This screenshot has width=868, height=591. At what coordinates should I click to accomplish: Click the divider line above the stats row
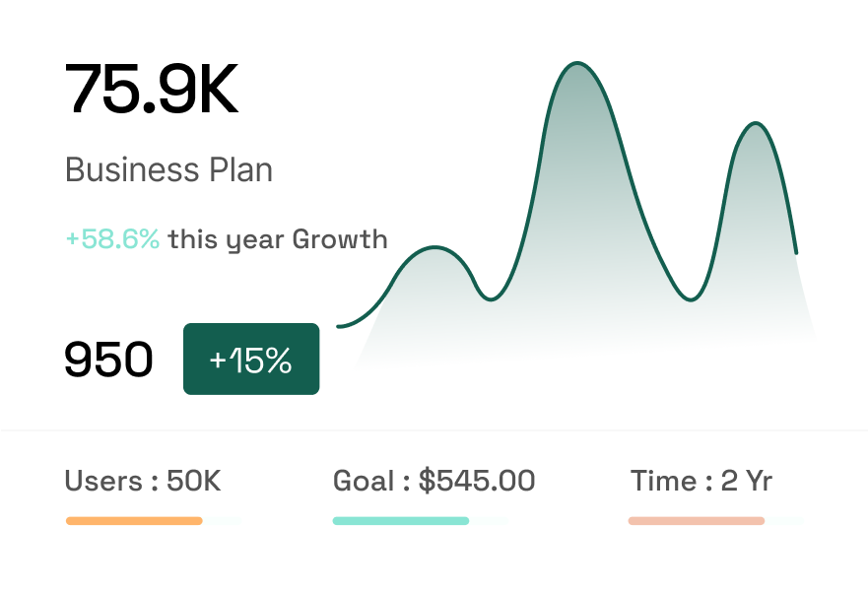(434, 428)
